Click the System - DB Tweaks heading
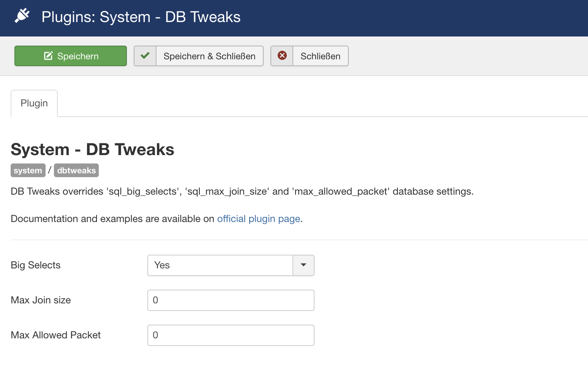The height and width of the screenshot is (387, 588). coord(92,149)
